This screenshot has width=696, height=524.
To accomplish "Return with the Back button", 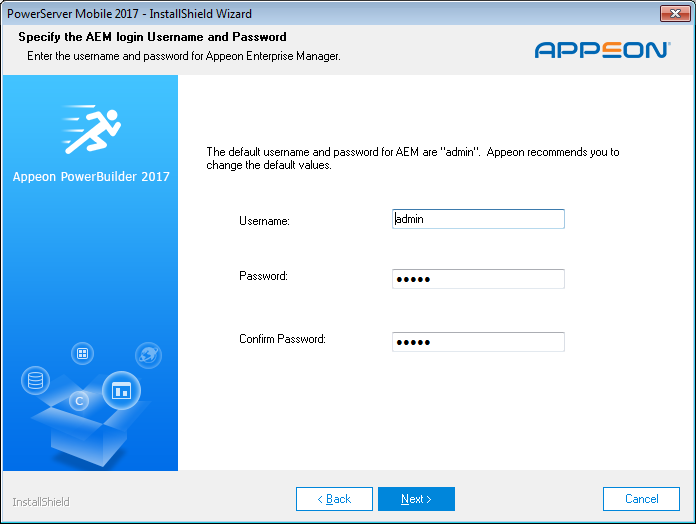I will [x=334, y=499].
